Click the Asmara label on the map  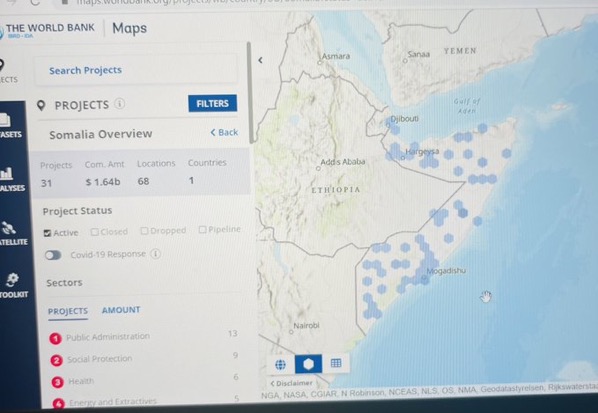(x=336, y=56)
